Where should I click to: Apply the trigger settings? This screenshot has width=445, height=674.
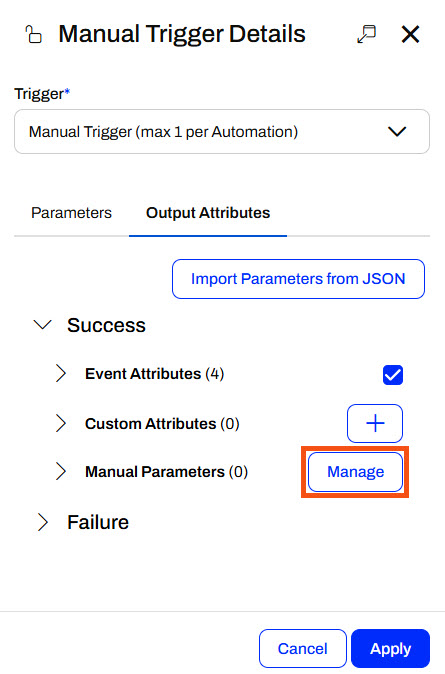click(390, 649)
